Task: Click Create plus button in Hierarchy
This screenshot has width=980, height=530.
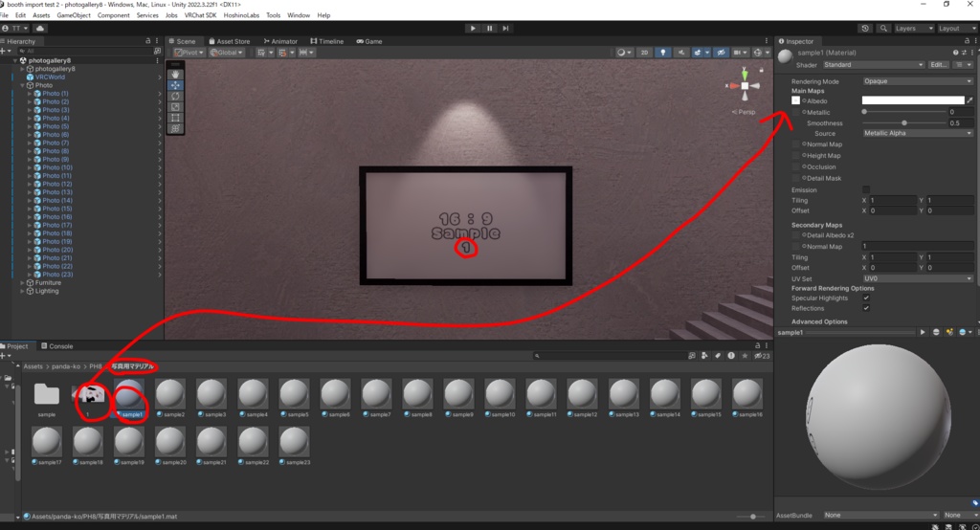Action: pos(5,51)
